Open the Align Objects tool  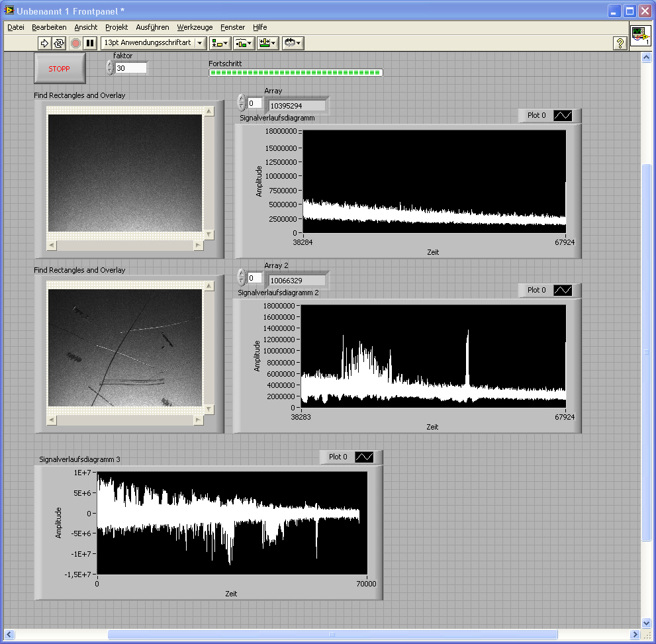[x=220, y=43]
